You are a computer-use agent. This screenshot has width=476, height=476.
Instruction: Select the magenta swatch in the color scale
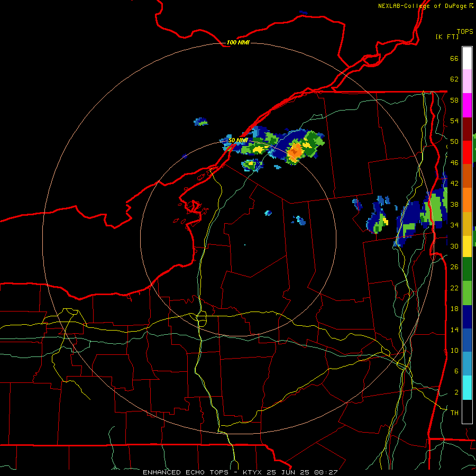[467, 105]
